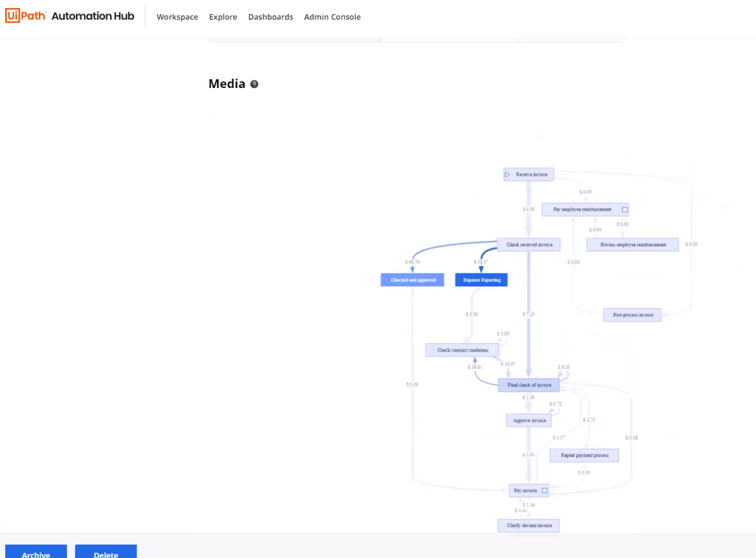Open the Dashboards page
756x558 pixels.
coord(270,17)
